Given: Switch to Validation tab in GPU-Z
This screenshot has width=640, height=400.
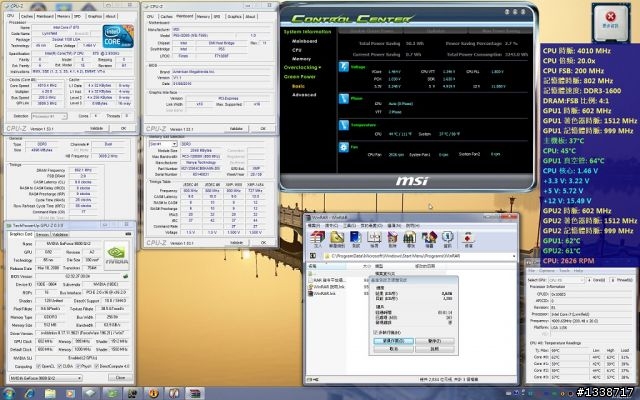Looking at the screenshot, I should pos(60,235).
